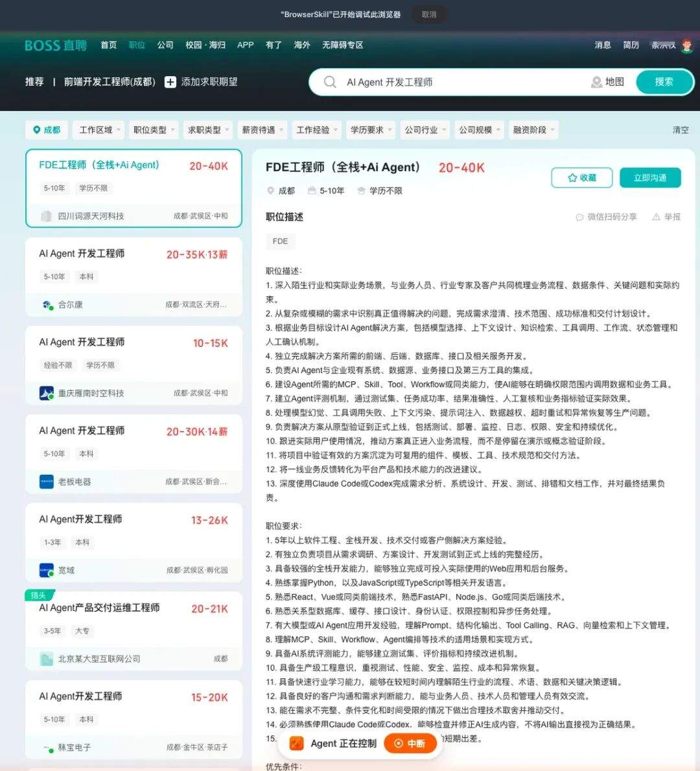Click the 立即沟通 button
The image size is (700, 771).
[x=650, y=178]
